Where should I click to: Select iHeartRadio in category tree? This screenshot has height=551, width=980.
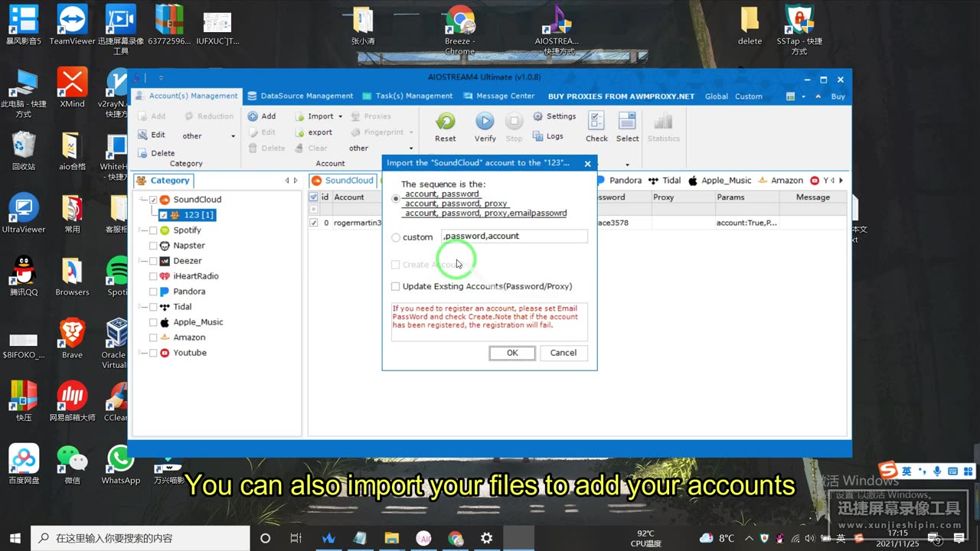(196, 276)
